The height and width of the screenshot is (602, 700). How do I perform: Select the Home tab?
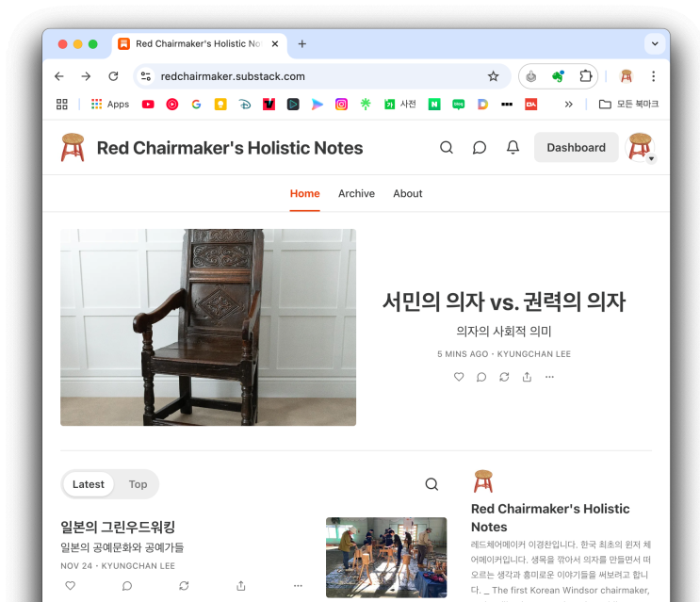[305, 194]
